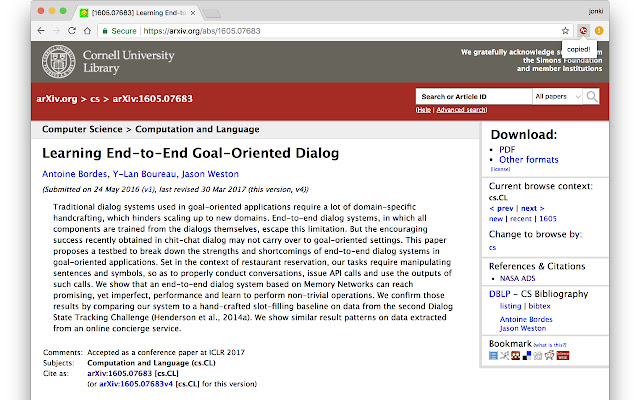
Task: Click the address bar URL
Action: tap(202, 31)
